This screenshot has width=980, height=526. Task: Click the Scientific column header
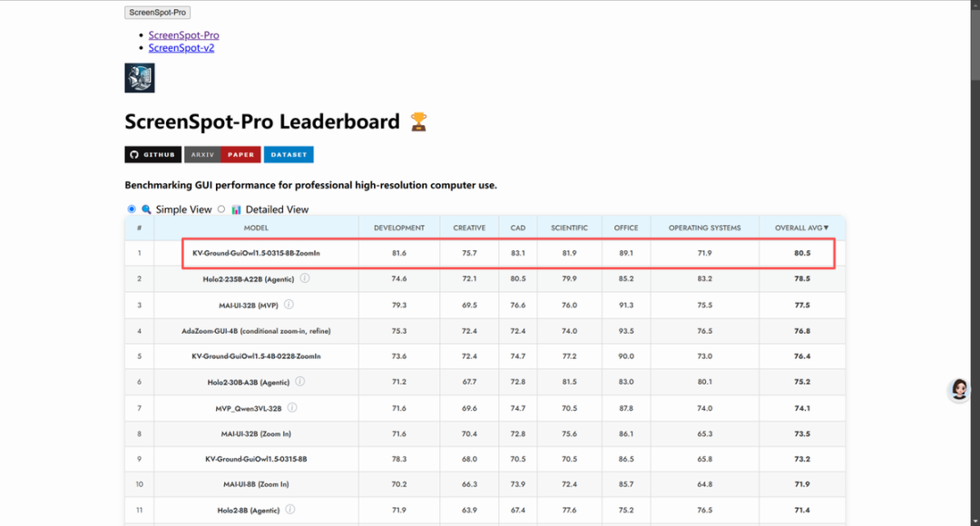[x=569, y=228]
